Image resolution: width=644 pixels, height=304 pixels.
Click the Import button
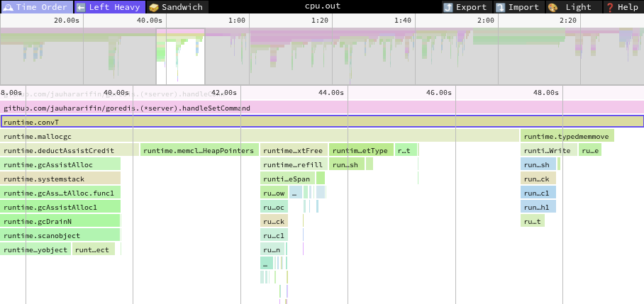(518, 7)
